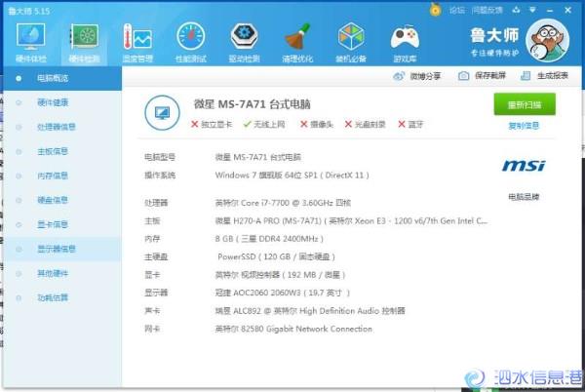Screen dimensions: 585x392
Task: Launch the 性能测试 performance test
Action: tap(191, 43)
